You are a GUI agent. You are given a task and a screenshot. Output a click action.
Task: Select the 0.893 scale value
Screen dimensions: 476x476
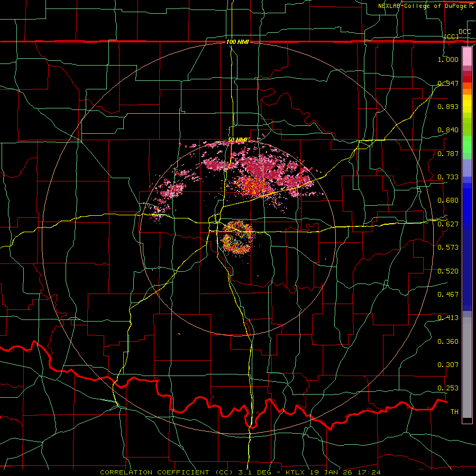448,106
